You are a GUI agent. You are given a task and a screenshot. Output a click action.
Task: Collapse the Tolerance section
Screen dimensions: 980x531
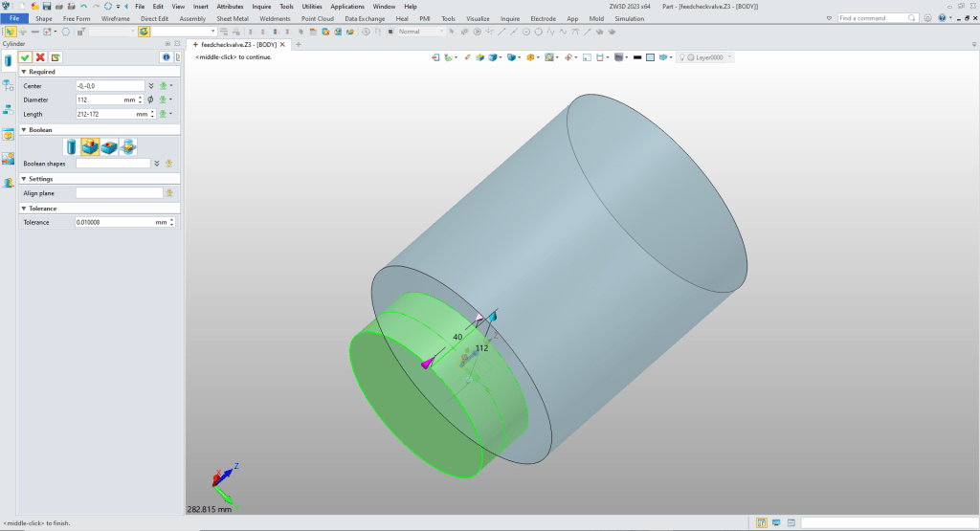coord(24,208)
